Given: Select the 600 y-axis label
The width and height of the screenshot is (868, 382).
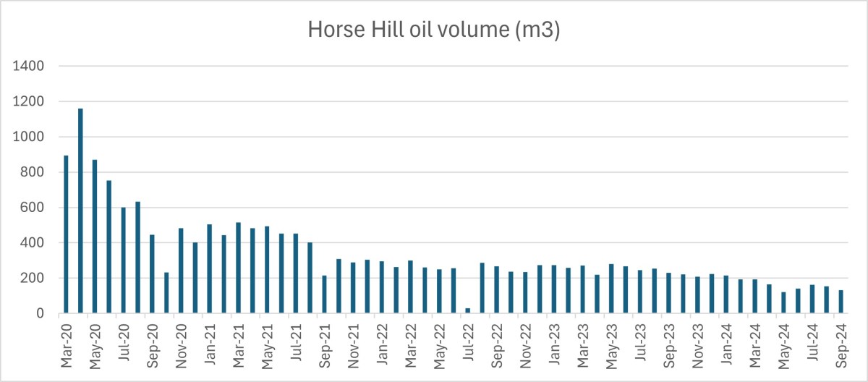Looking at the screenshot, I should (33, 208).
